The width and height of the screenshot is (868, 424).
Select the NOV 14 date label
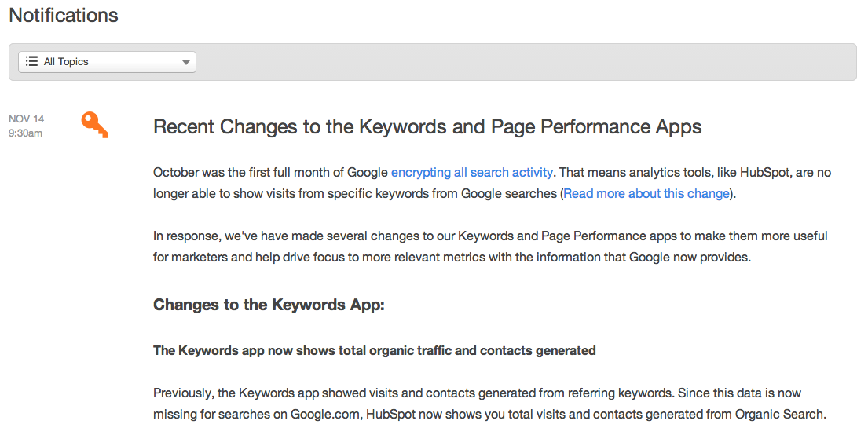pos(27,119)
